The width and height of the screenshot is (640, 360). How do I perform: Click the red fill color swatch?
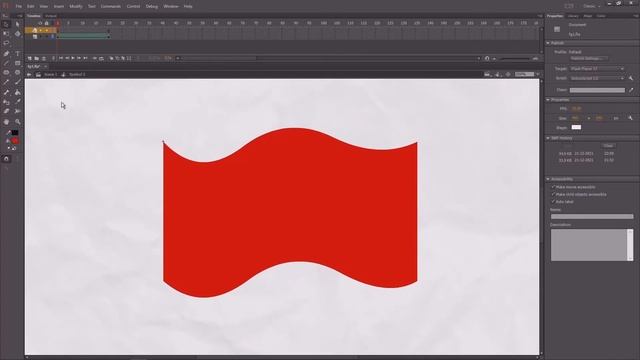pos(15,141)
